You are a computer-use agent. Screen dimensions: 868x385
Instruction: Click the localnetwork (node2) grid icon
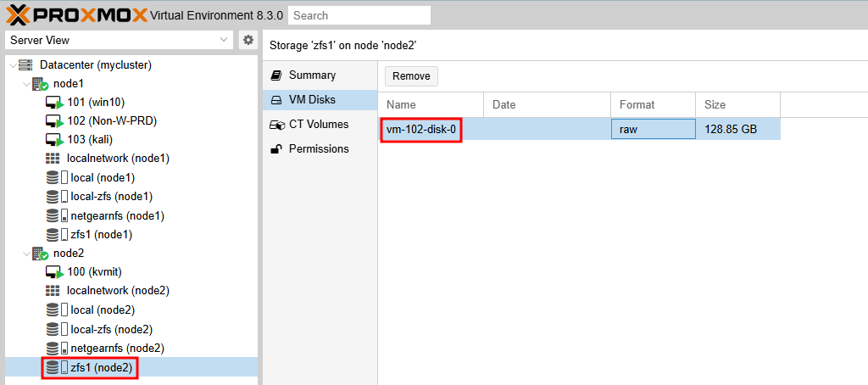tap(53, 291)
